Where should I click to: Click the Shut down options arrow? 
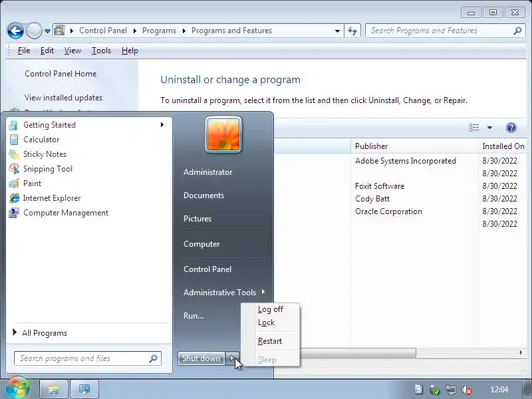232,358
